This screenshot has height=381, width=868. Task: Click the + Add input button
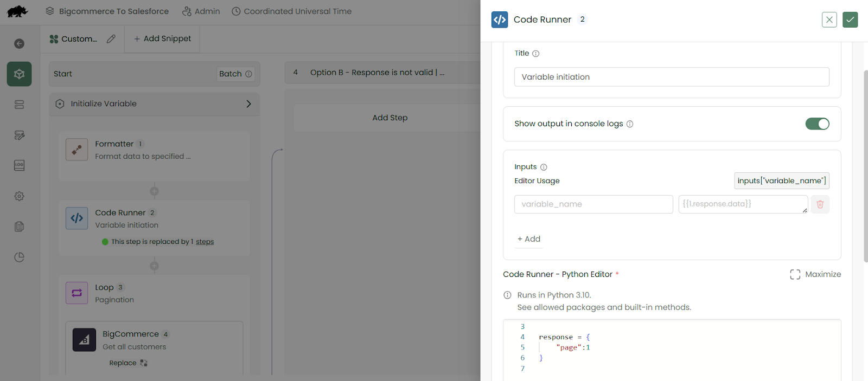pyautogui.click(x=529, y=239)
